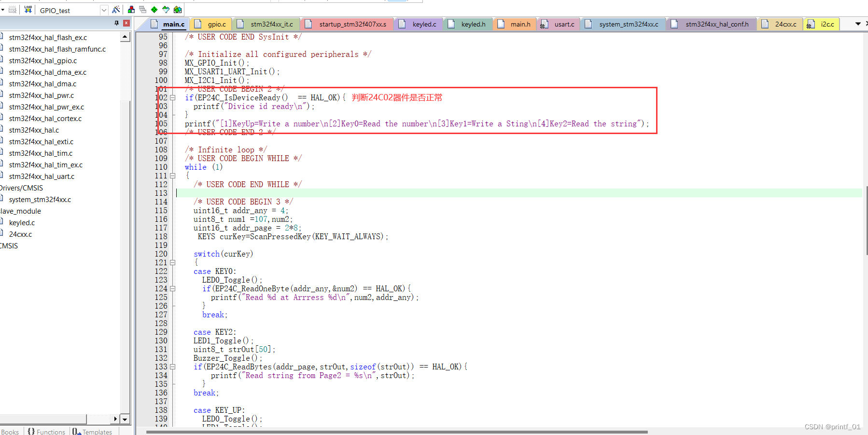Switch to the gpio.c editor tab
This screenshot has height=435, width=868.
pos(210,24)
